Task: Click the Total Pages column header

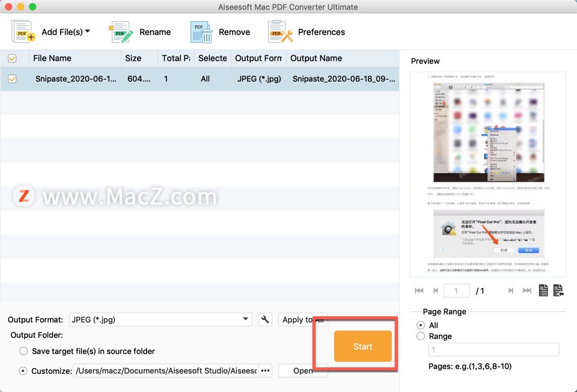Action: pyautogui.click(x=176, y=58)
